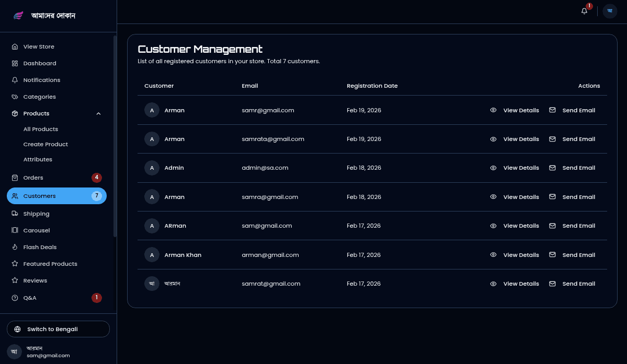Click the eye icon for Admin's row
The width and height of the screenshot is (627, 364).
coord(493,168)
